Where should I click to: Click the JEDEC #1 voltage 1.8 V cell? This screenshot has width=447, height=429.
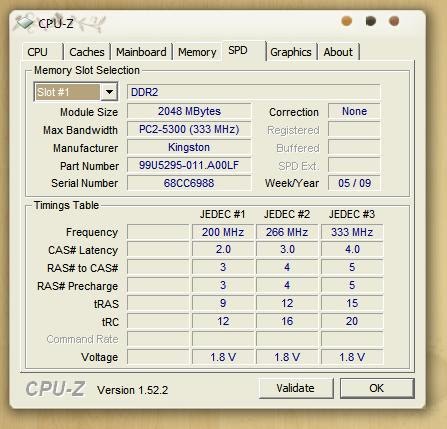223,357
